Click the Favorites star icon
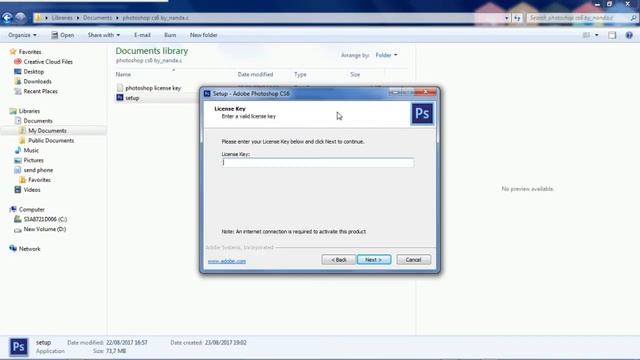The height and width of the screenshot is (360, 640). pos(13,51)
